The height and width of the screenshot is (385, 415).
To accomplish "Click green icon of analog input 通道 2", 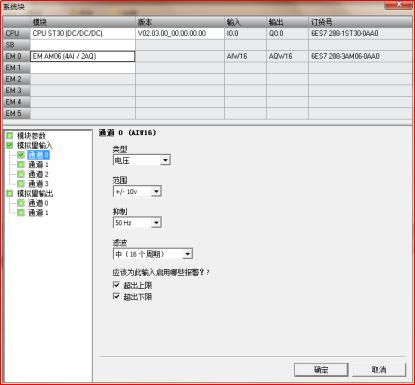I will pyautogui.click(x=21, y=174).
